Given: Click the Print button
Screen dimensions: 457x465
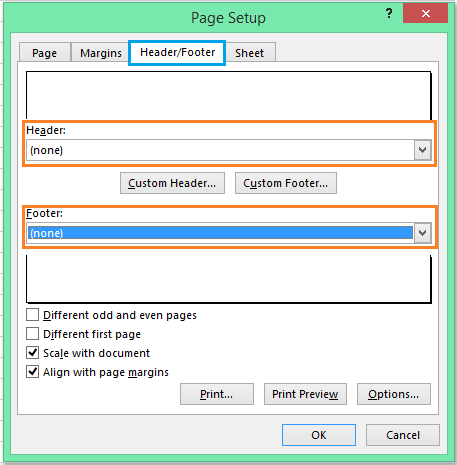Looking at the screenshot, I should coord(217,394).
